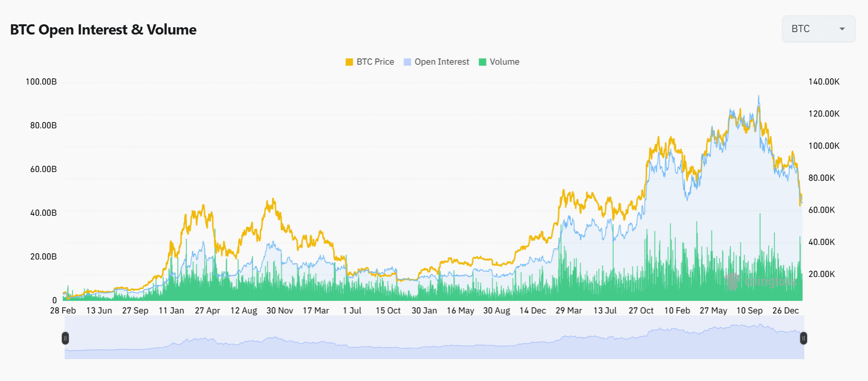The width and height of the screenshot is (868, 381).
Task: Toggle the Open Interest legend label
Action: pyautogui.click(x=442, y=62)
